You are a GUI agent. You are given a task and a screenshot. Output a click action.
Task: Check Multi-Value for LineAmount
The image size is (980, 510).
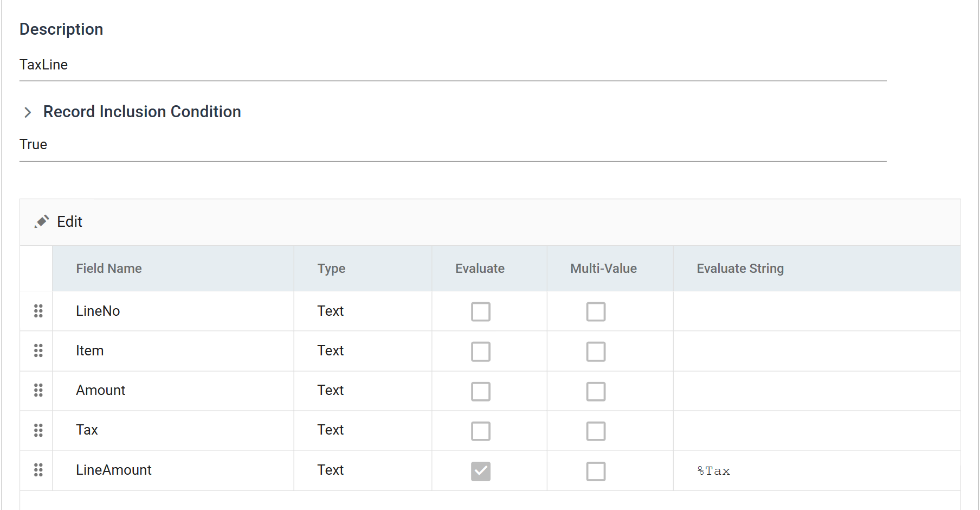(x=596, y=471)
